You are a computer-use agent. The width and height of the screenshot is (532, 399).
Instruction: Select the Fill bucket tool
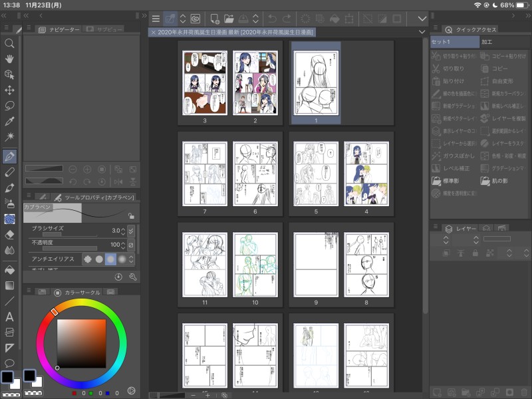coord(9,270)
